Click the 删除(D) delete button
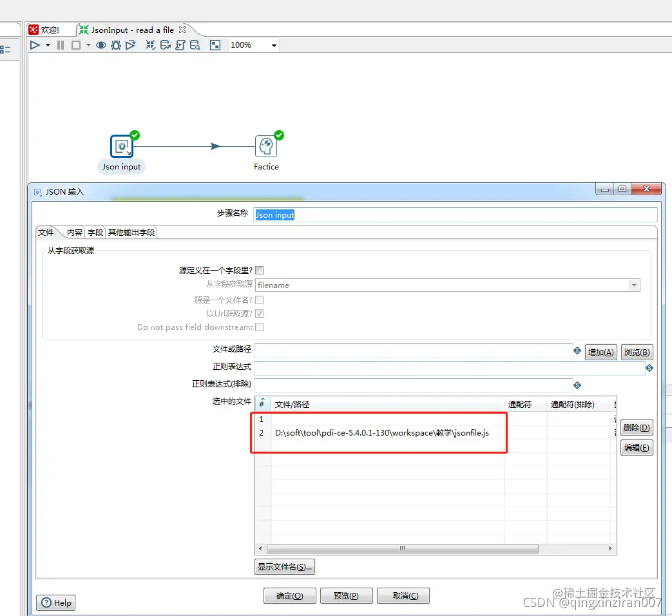Screen dimensions: 672x616 (x=637, y=427)
